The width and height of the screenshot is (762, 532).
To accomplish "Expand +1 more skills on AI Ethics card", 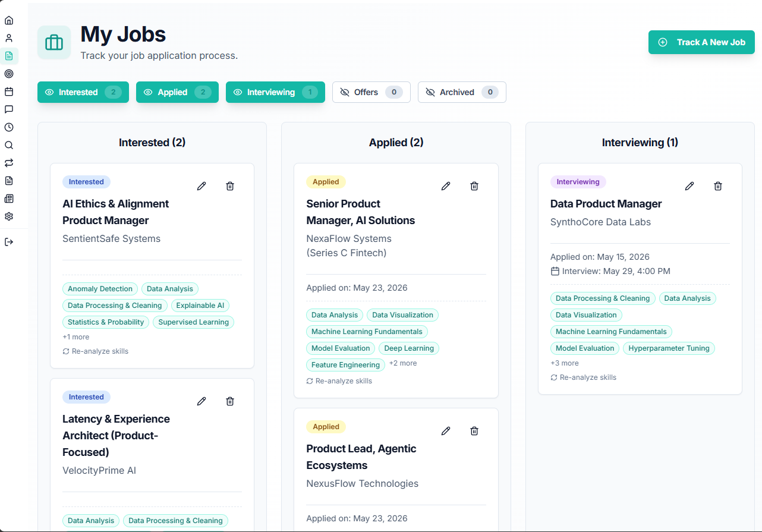I will point(76,337).
